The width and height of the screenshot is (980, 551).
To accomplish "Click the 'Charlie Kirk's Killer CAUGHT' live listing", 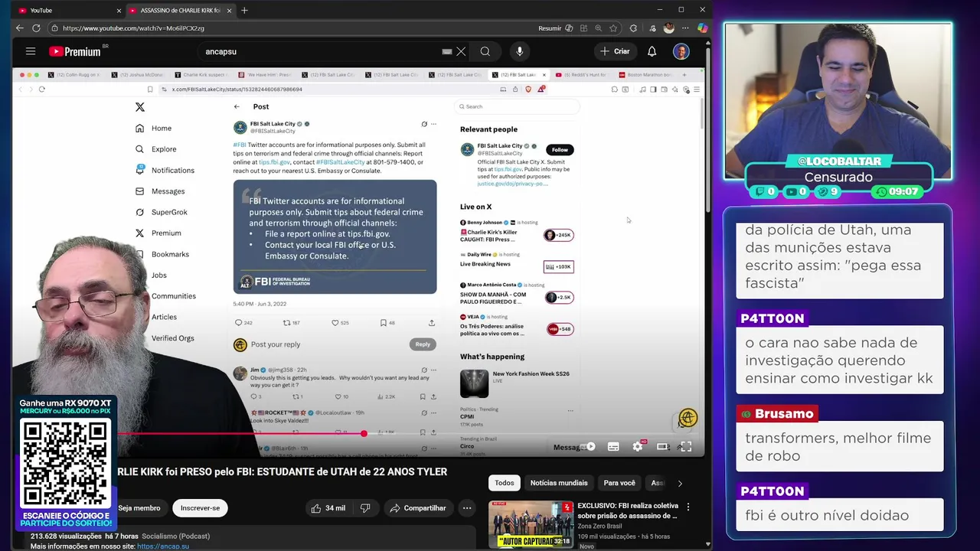I will [x=517, y=231].
